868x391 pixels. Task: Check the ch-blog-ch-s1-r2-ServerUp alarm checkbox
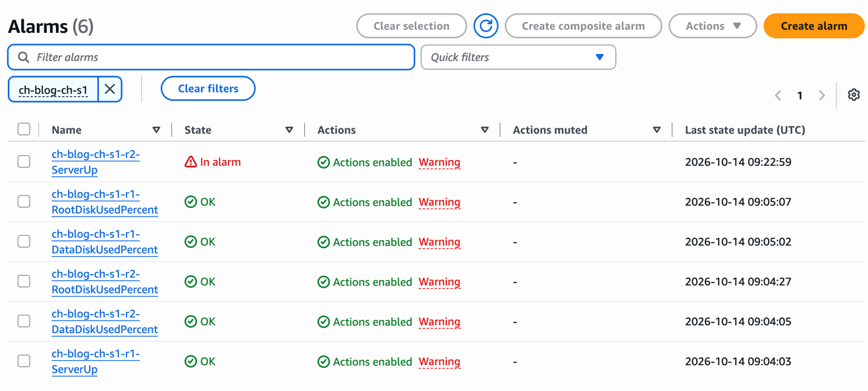24,161
